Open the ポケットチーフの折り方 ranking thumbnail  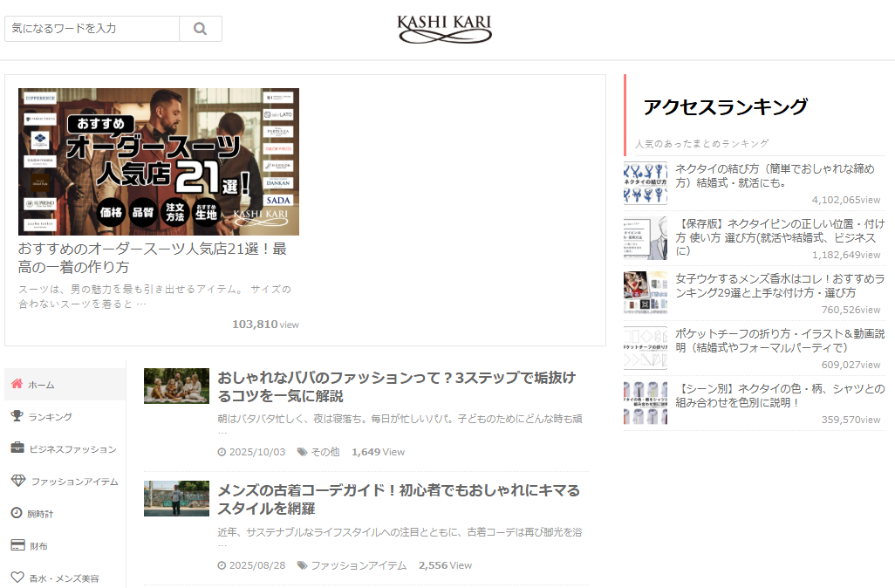646,347
